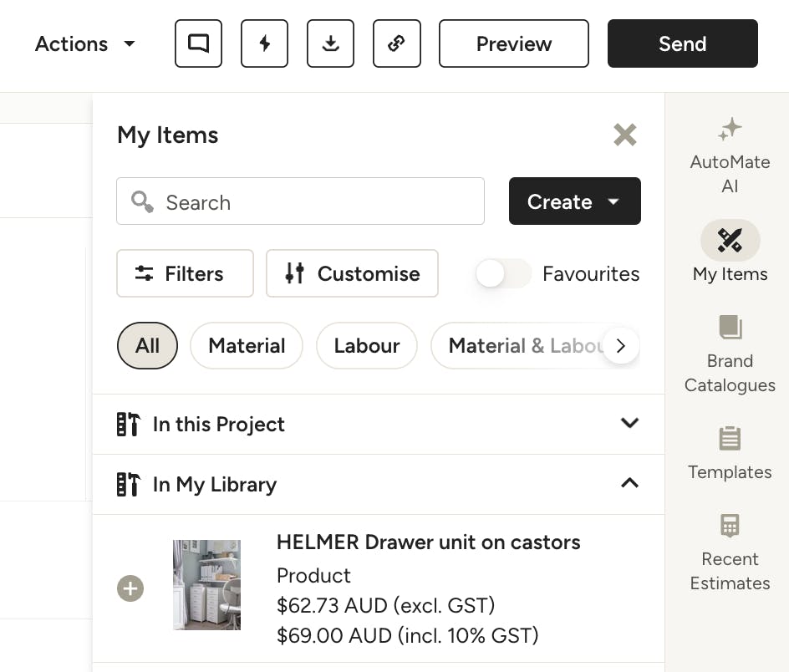789x672 pixels.
Task: Open the Actions dropdown menu
Action: coord(84,43)
